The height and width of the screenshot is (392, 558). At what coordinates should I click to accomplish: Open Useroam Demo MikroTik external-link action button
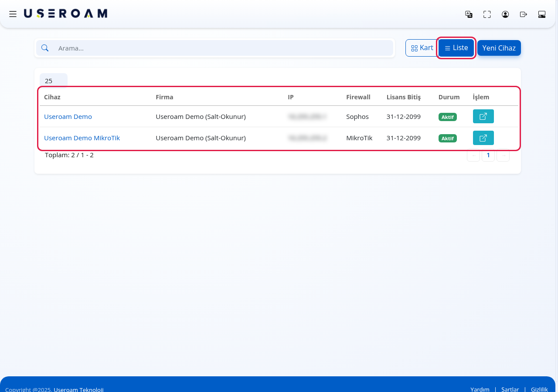[x=483, y=138]
